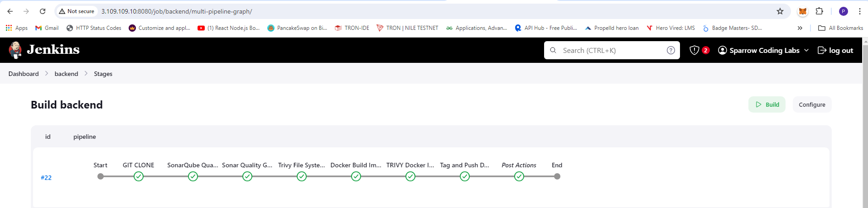Expand the chevron after Dashboard breadcrumb
The width and height of the screenshot is (868, 208).
coord(47,73)
